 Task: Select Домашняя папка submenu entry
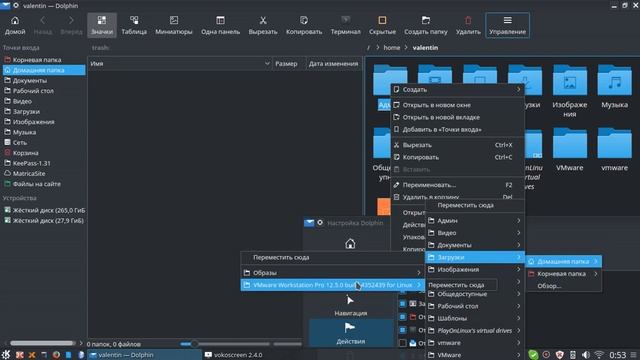point(564,262)
